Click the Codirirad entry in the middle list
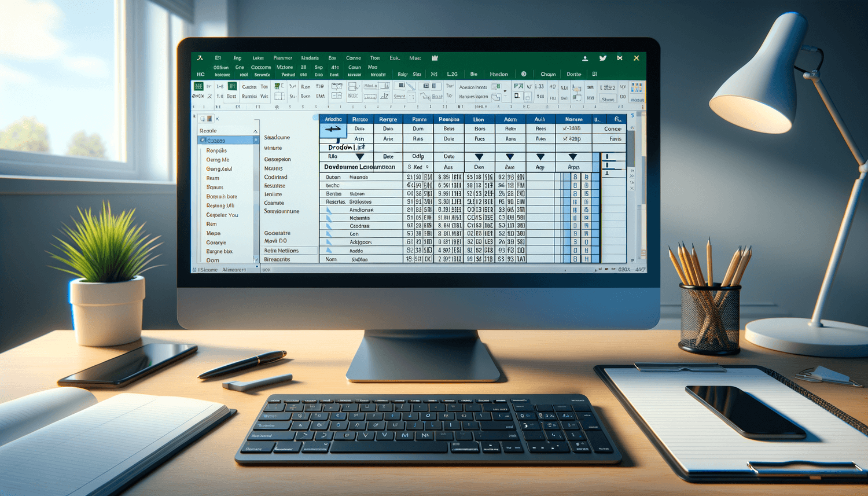Viewport: 868px width, 496px height. 275,178
